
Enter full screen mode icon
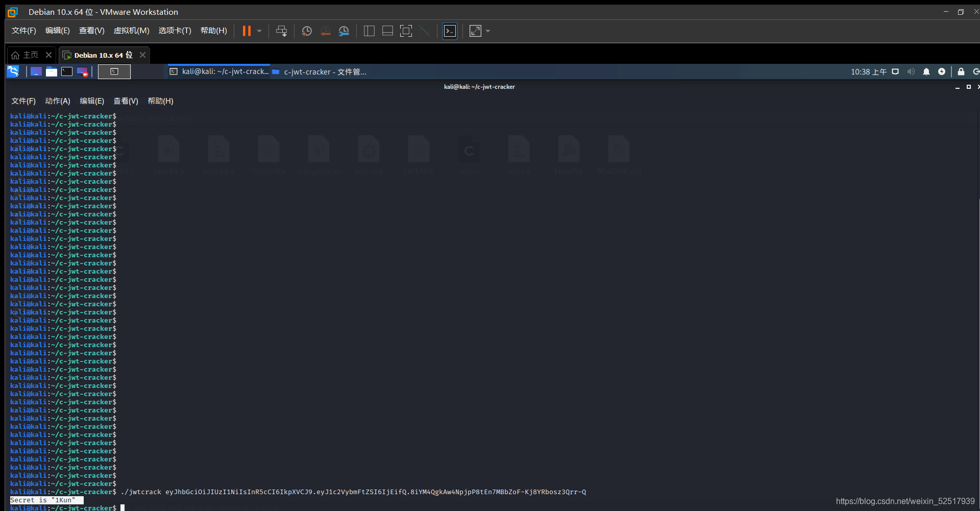pyautogui.click(x=406, y=31)
